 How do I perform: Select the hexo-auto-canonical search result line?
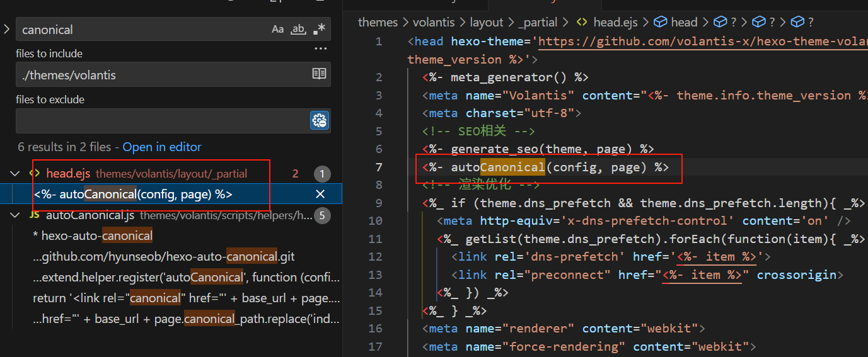coord(93,236)
